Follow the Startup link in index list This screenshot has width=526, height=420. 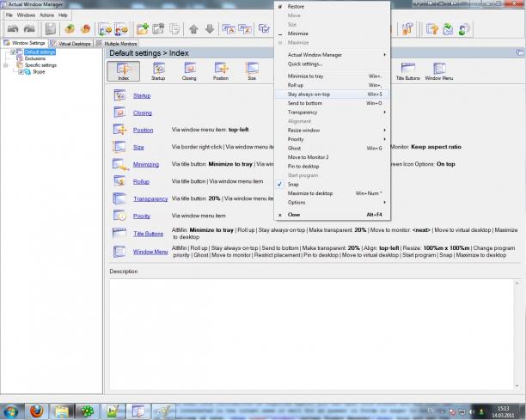click(142, 95)
